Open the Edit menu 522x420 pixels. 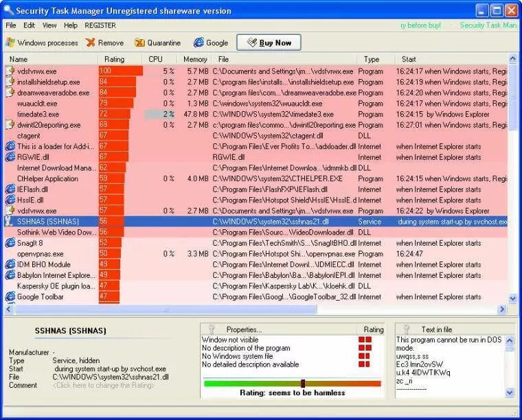tap(29, 25)
